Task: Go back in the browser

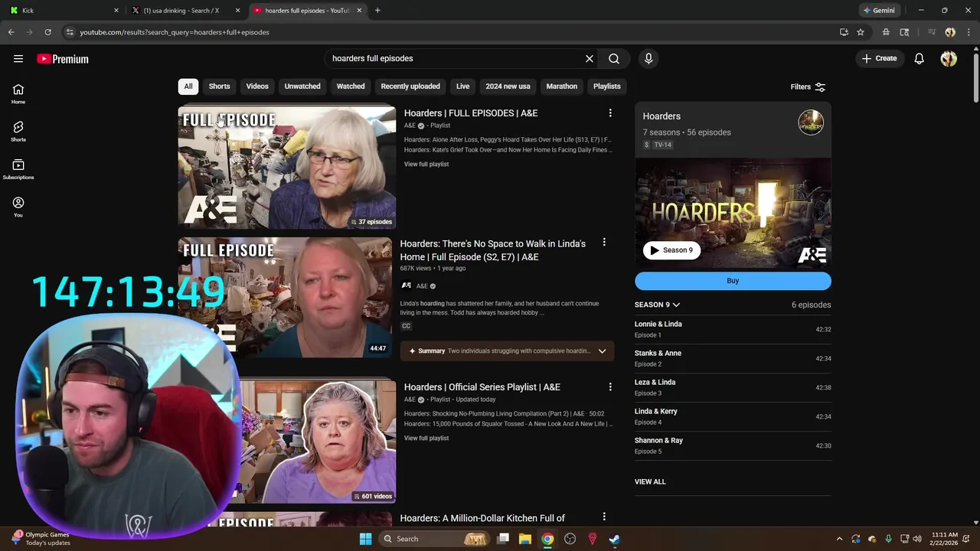Action: point(11,32)
